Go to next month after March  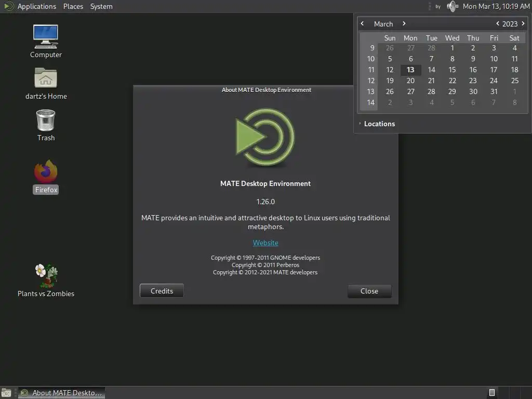(x=404, y=23)
